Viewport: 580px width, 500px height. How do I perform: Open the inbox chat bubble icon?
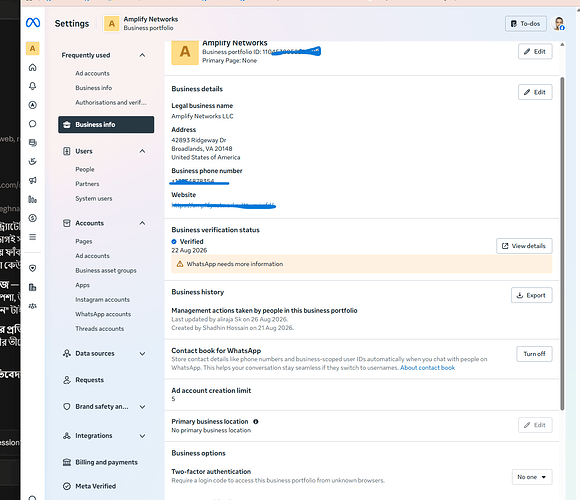(33, 124)
